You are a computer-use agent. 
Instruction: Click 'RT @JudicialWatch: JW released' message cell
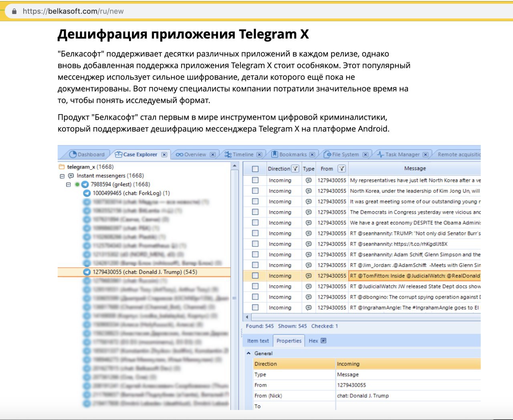415,286
